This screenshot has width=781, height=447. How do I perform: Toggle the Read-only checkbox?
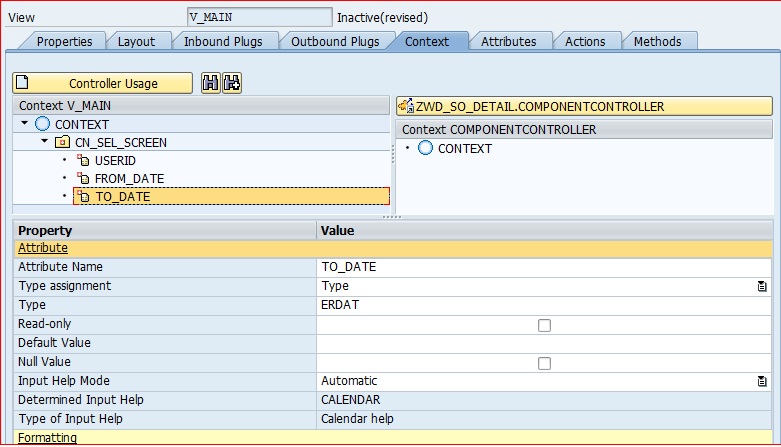click(x=544, y=325)
